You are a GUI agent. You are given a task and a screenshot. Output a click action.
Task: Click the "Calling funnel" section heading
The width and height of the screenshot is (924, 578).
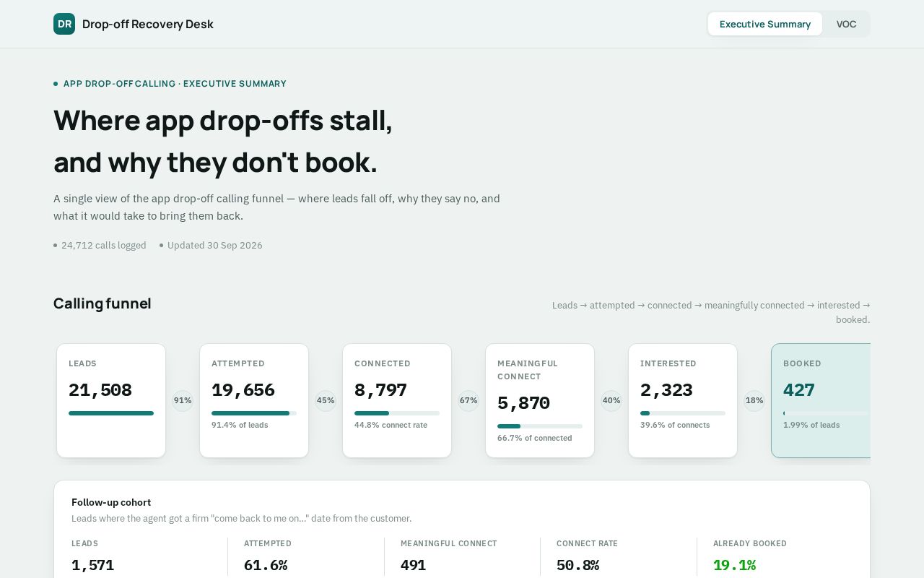103,303
